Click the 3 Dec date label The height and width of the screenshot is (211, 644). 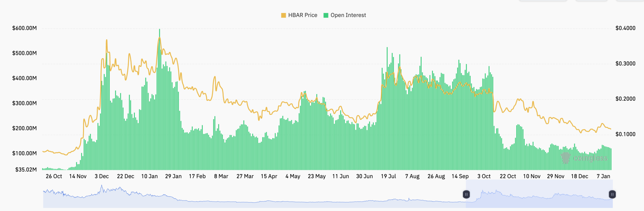click(x=102, y=176)
